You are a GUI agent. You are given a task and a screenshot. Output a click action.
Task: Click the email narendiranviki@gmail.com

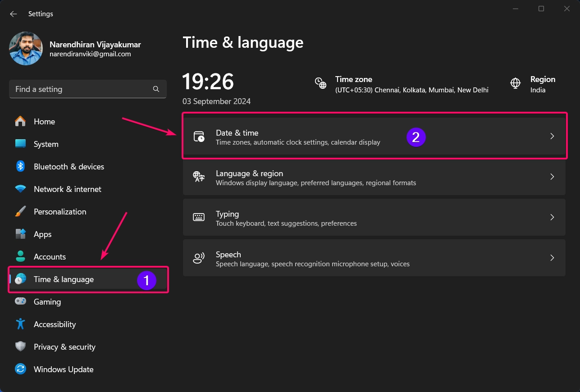point(90,54)
